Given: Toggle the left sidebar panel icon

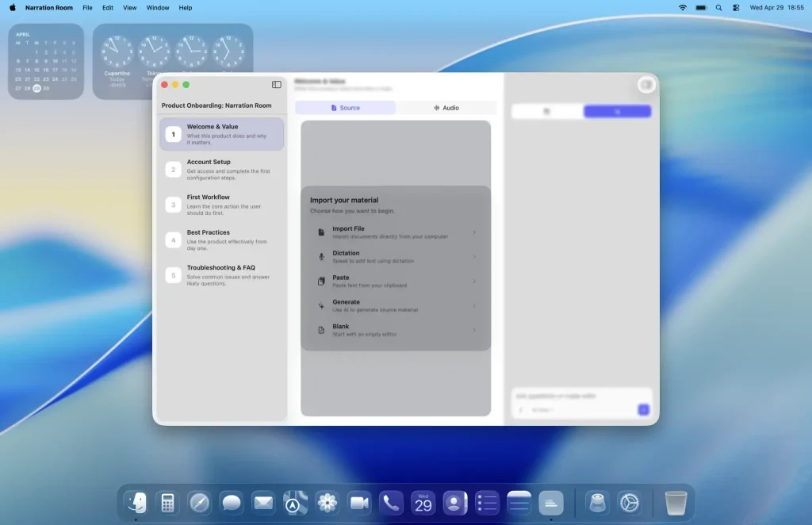Looking at the screenshot, I should [277, 84].
